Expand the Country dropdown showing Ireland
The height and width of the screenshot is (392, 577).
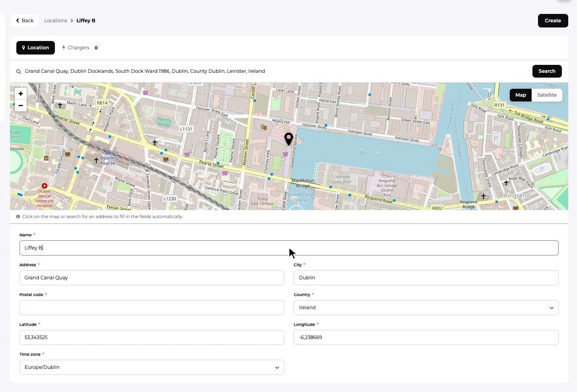tap(426, 308)
